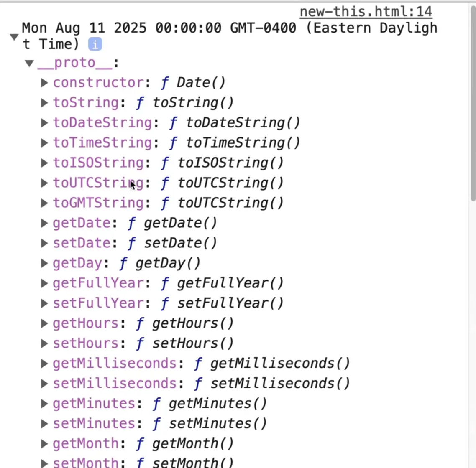Click the setHours() function value
The width and height of the screenshot is (476, 468).
193,343
